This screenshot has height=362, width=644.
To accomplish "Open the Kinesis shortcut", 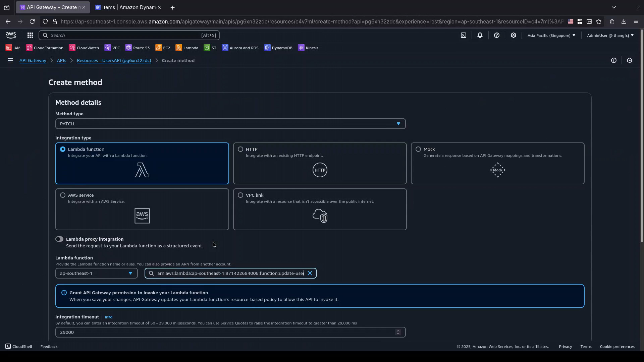I will tap(308, 48).
